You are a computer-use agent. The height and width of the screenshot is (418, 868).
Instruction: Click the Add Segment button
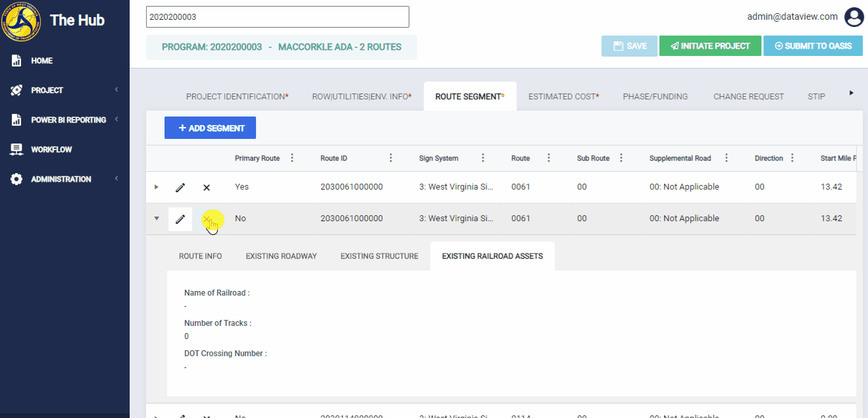tap(210, 128)
